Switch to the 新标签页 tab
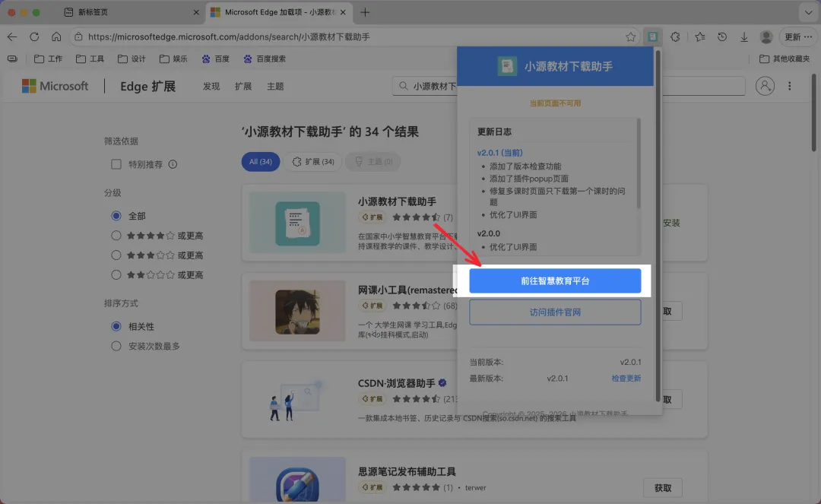The width and height of the screenshot is (821, 504). (131, 12)
